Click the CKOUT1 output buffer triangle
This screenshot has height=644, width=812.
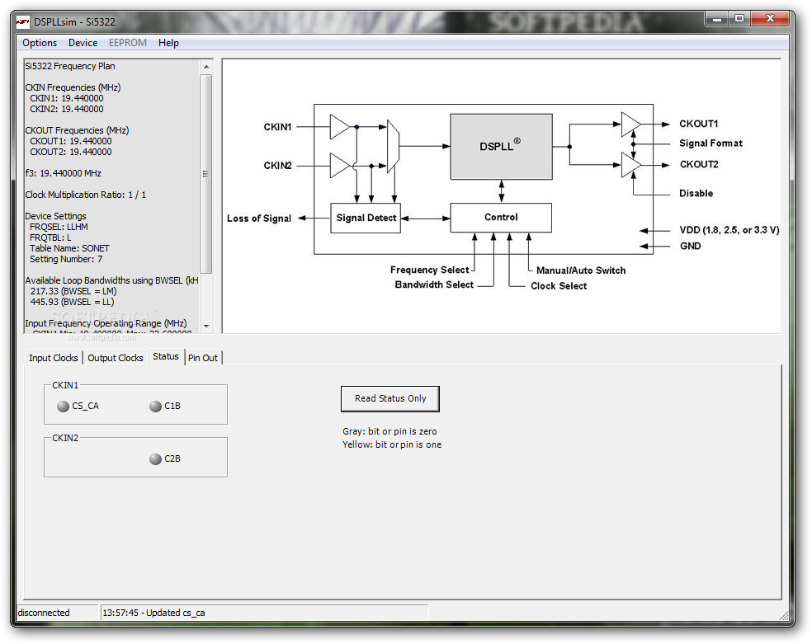[630, 125]
